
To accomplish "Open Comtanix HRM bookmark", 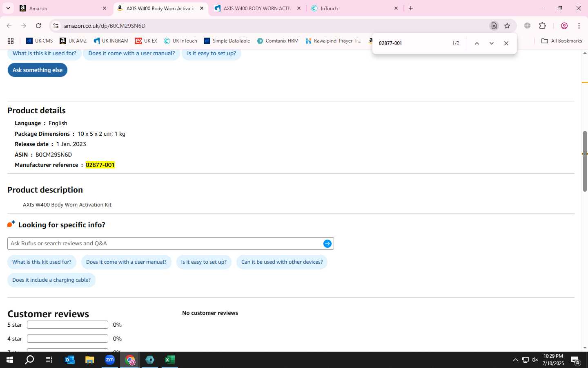I will [278, 41].
